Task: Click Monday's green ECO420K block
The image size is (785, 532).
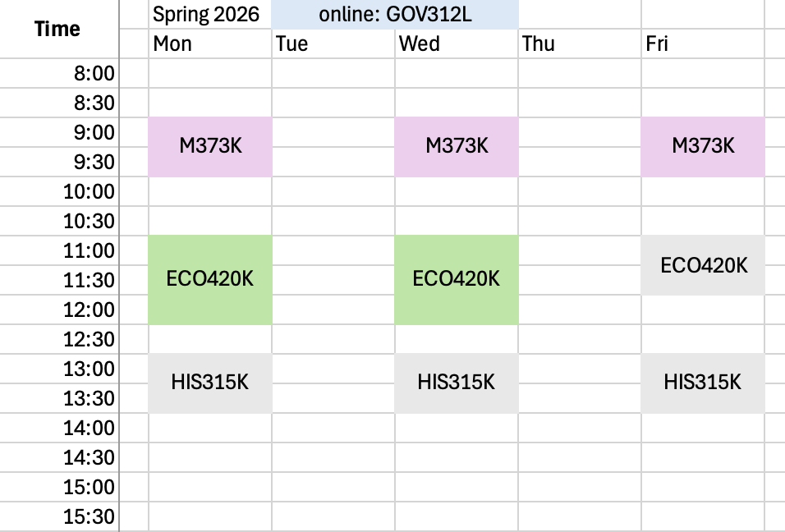Action: coord(210,279)
